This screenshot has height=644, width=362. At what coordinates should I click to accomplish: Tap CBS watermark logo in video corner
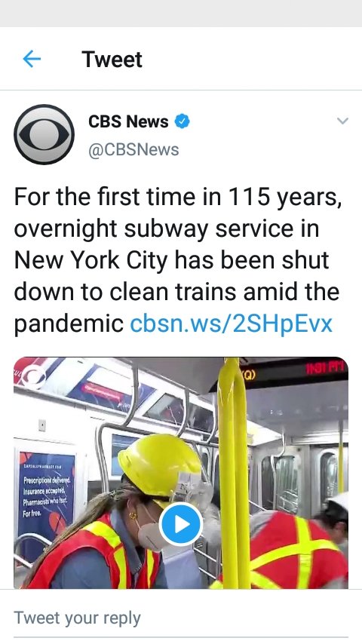[33, 376]
